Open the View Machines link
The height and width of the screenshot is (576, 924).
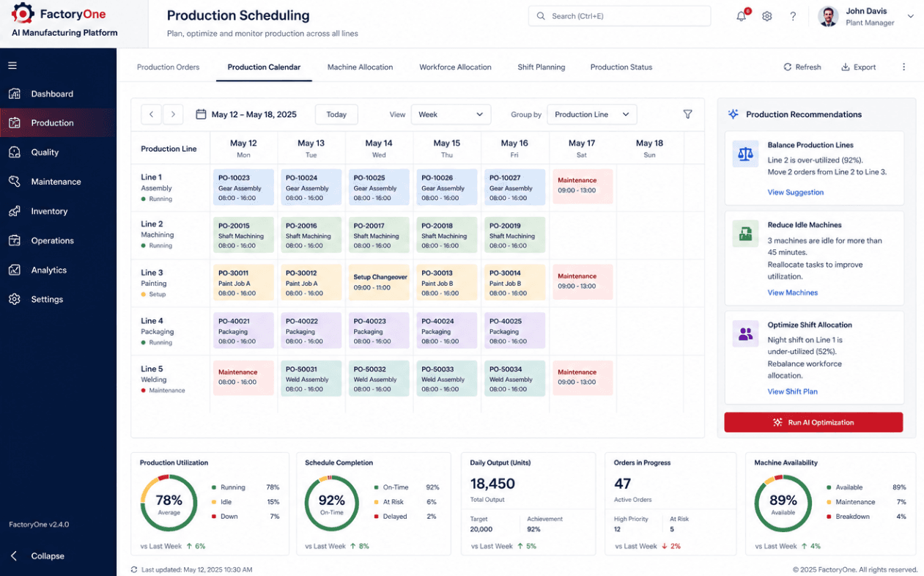tap(792, 293)
